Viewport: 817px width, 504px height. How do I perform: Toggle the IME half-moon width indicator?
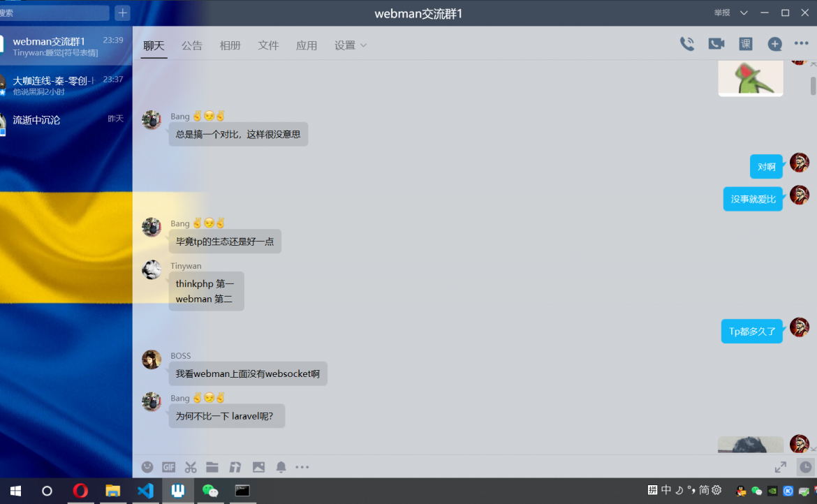679,490
